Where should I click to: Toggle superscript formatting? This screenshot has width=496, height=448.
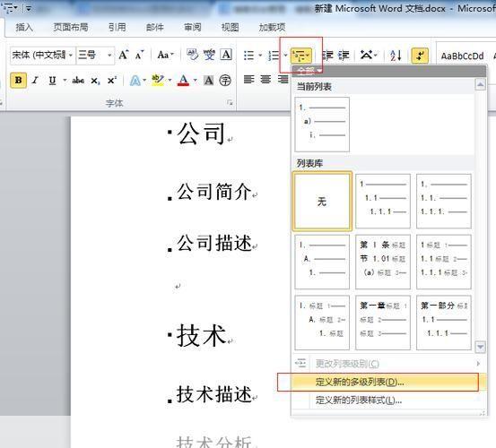111,81
